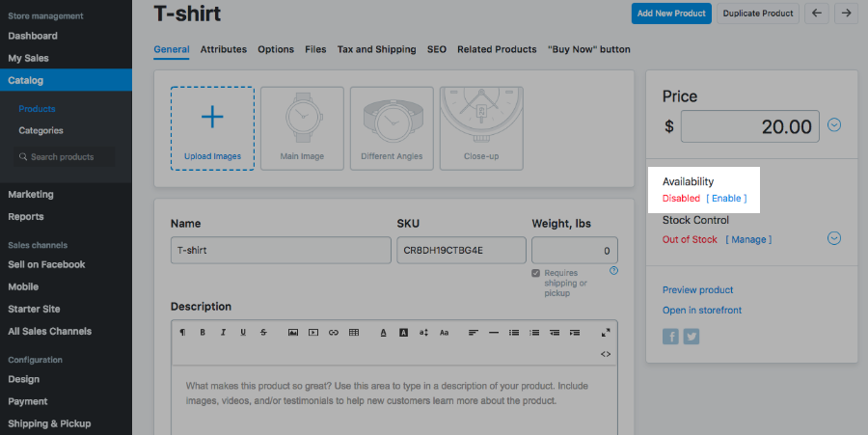
Task: Click the Add New Product button
Action: click(671, 14)
